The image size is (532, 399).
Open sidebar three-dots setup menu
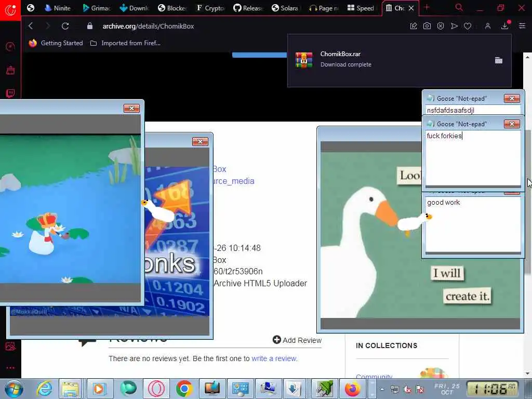tap(10, 368)
